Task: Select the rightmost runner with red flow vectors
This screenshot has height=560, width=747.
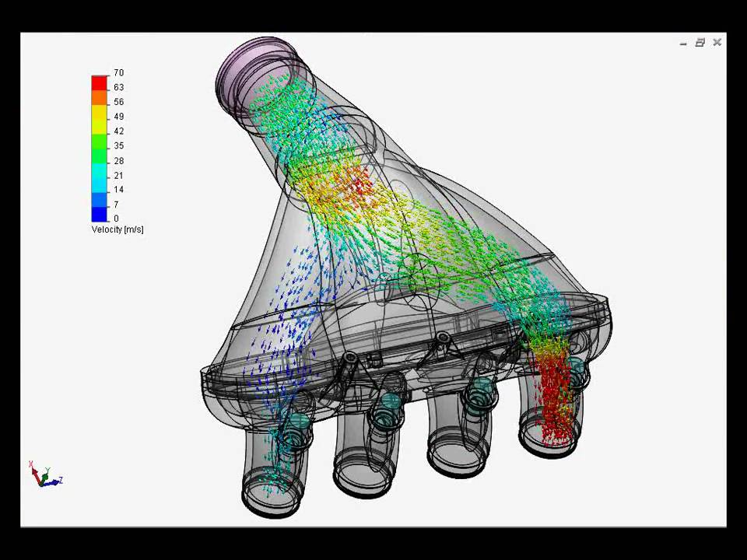Action: click(555, 404)
